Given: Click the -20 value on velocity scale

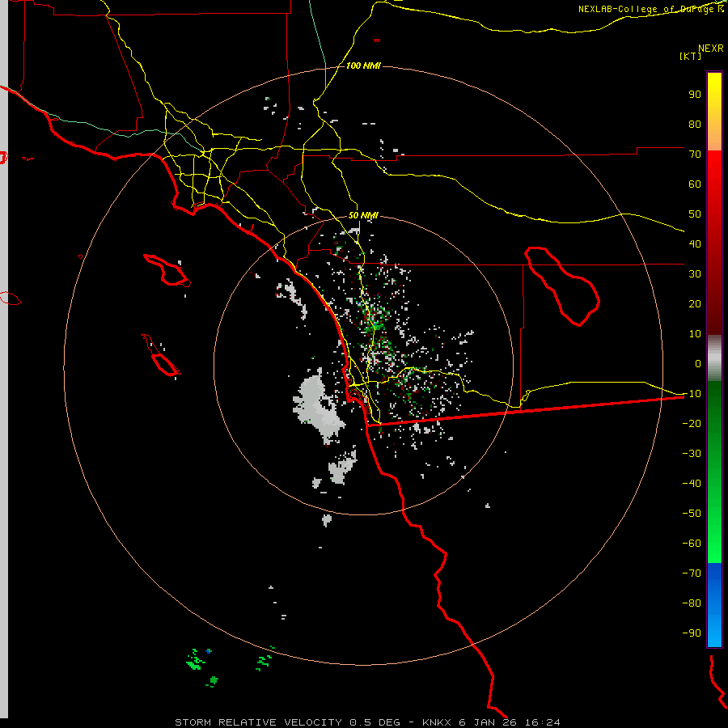Looking at the screenshot, I should 692,423.
